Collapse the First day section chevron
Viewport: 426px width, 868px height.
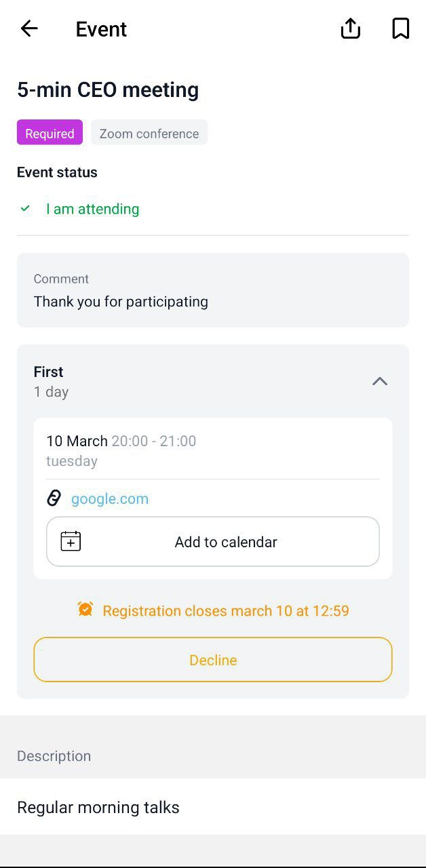[380, 381]
